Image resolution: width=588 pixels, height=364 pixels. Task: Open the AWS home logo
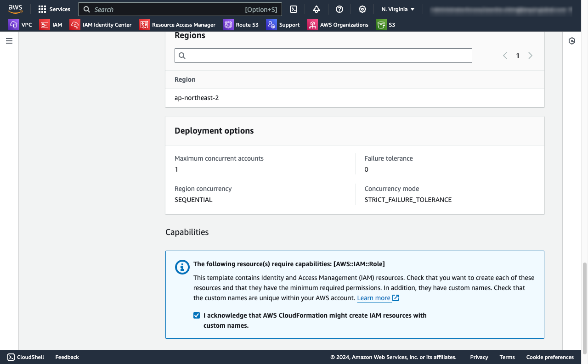[x=15, y=9]
